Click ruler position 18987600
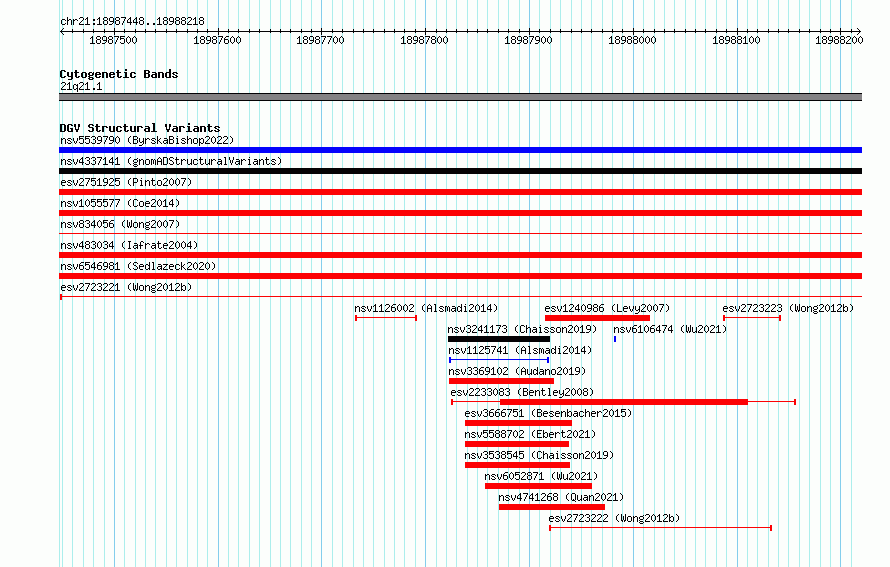The width and height of the screenshot is (890, 567). pyautogui.click(x=217, y=40)
